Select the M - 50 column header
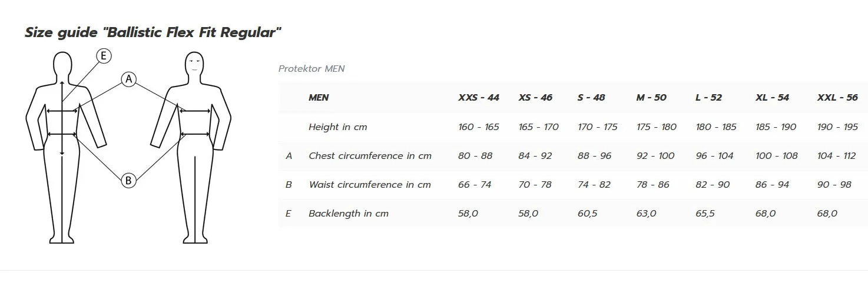This screenshot has height=299, width=868. pos(651,98)
